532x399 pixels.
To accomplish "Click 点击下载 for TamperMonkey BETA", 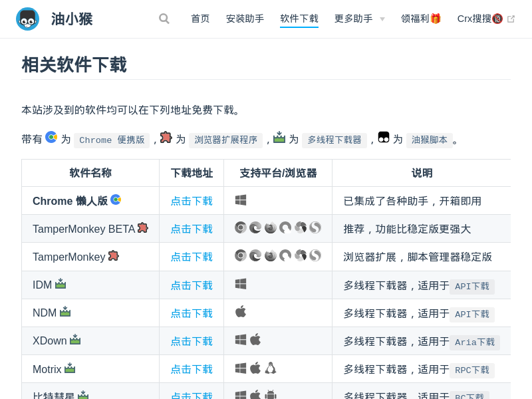I will [x=192, y=229].
